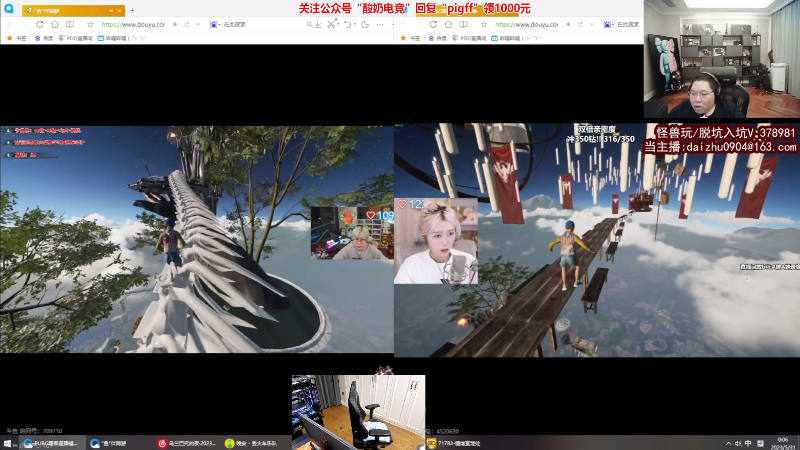Reload page in left browser window
This screenshot has width=800, height=450.
39,24
